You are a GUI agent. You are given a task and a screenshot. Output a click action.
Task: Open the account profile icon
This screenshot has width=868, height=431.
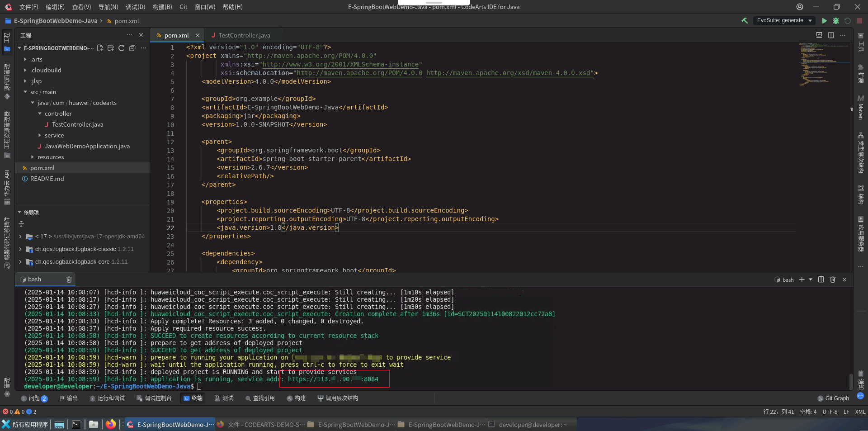pyautogui.click(x=800, y=7)
